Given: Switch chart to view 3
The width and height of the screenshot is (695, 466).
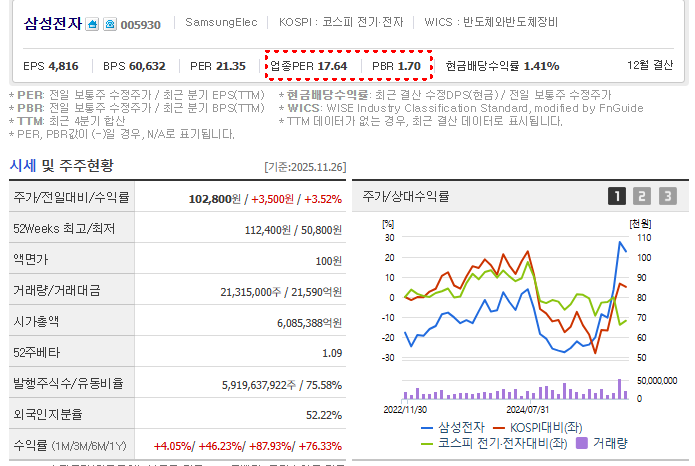Looking at the screenshot, I should (668, 196).
